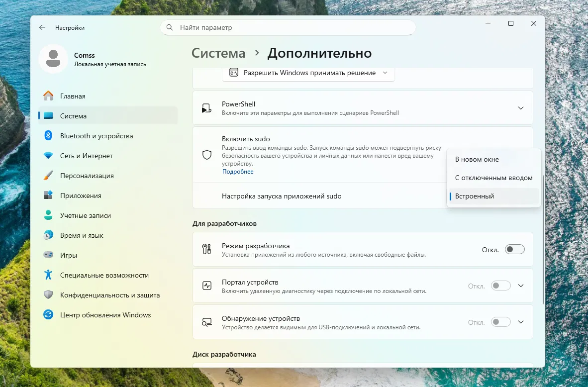Close the Settings window

[x=534, y=23]
